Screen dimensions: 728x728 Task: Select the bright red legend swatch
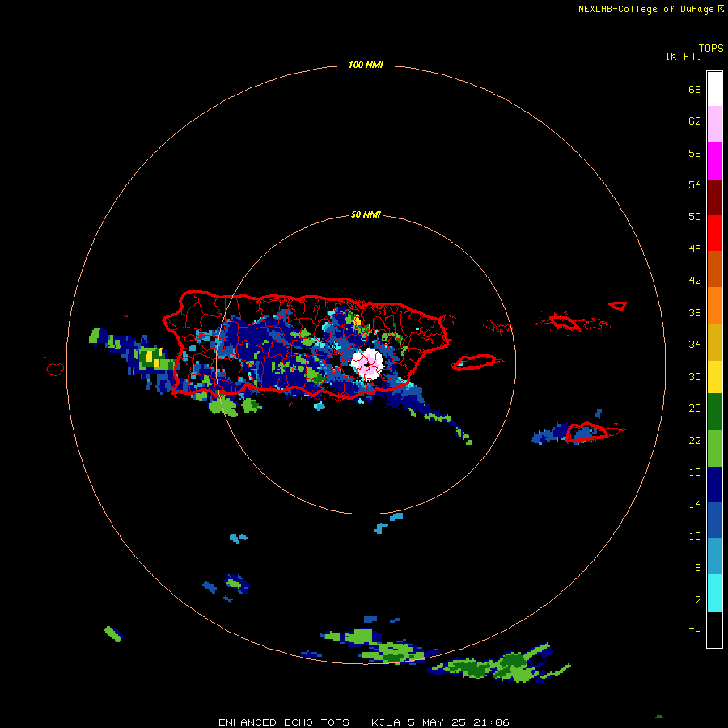[x=714, y=233]
